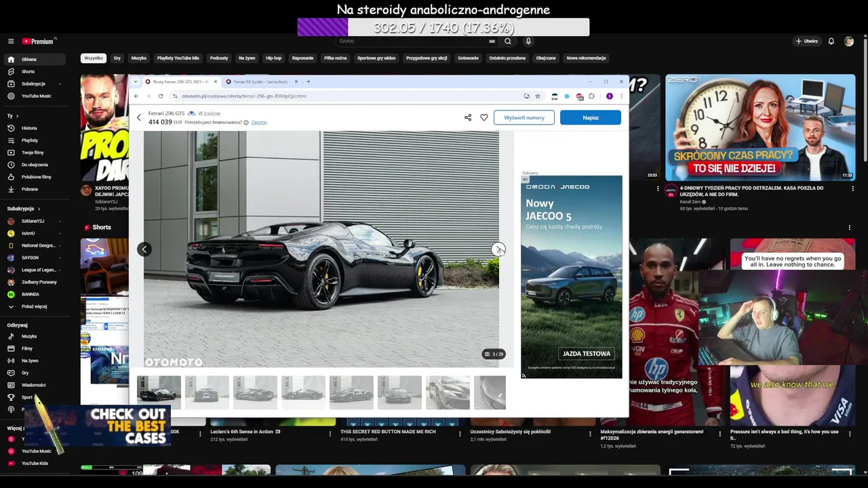Image resolution: width=868 pixels, height=488 pixels.
Task: Reload the otomoto page
Action: coord(161,96)
